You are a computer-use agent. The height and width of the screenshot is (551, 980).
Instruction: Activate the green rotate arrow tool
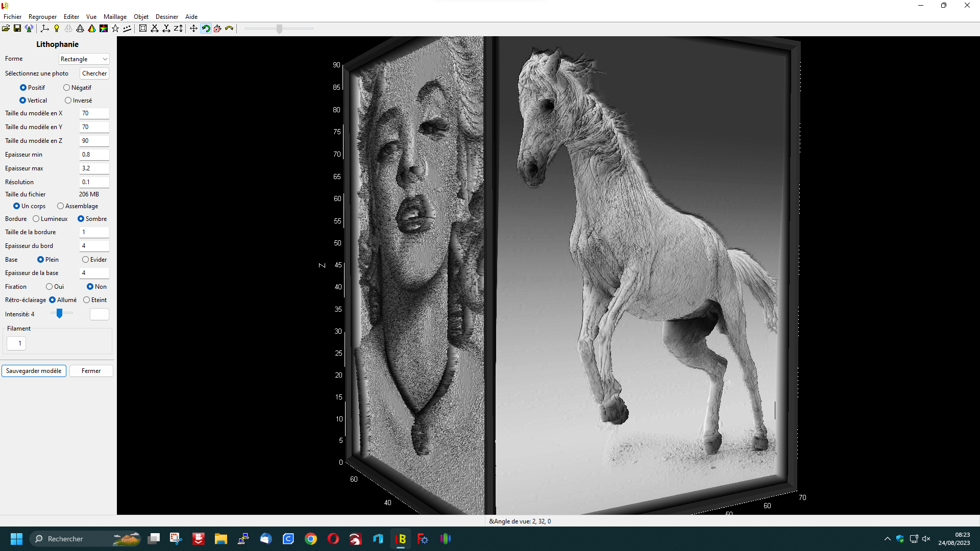pos(206,29)
